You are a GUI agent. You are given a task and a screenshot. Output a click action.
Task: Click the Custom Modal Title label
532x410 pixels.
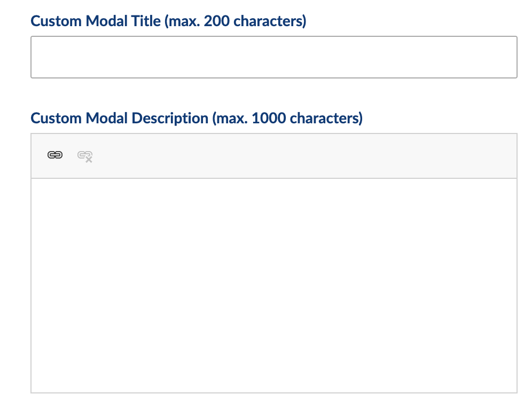[168, 21]
